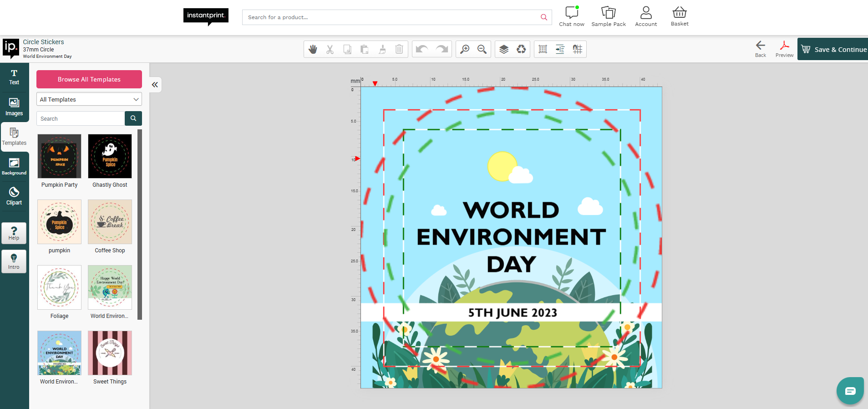Open the layers stack icon
Viewport: 868px width, 409px height.
(504, 49)
